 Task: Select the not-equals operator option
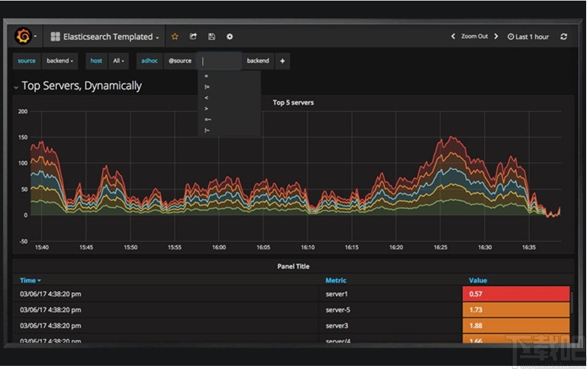pos(207,86)
